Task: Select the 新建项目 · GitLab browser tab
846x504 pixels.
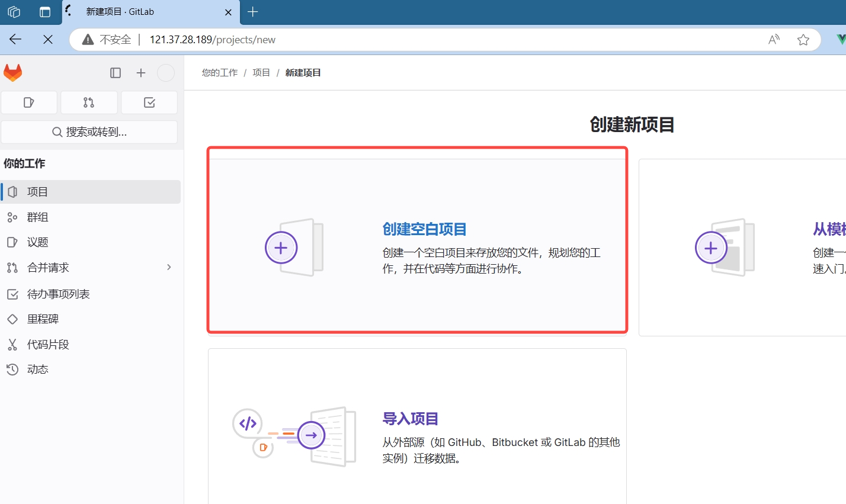Action: tap(151, 12)
